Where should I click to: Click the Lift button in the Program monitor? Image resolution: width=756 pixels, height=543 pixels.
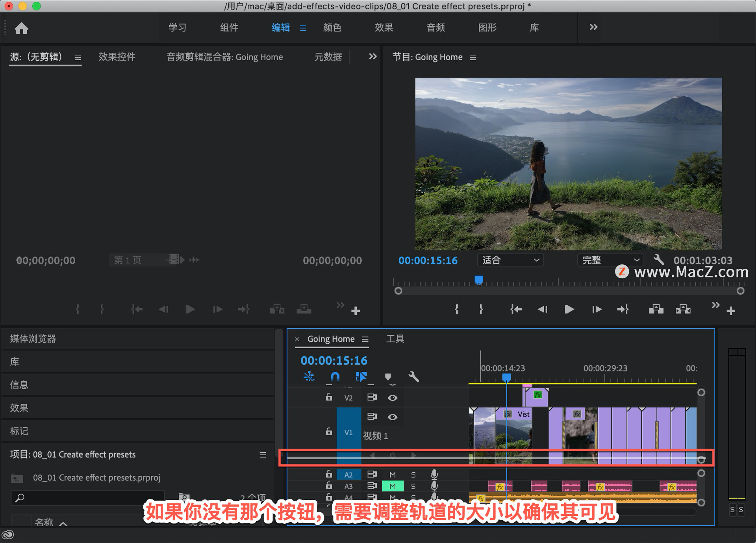point(656,310)
